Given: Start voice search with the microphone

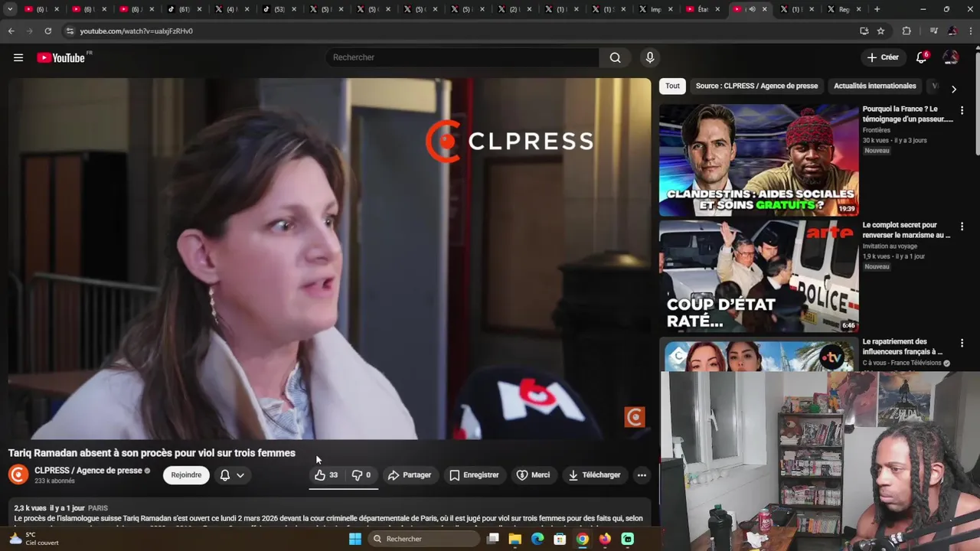Looking at the screenshot, I should [x=650, y=57].
